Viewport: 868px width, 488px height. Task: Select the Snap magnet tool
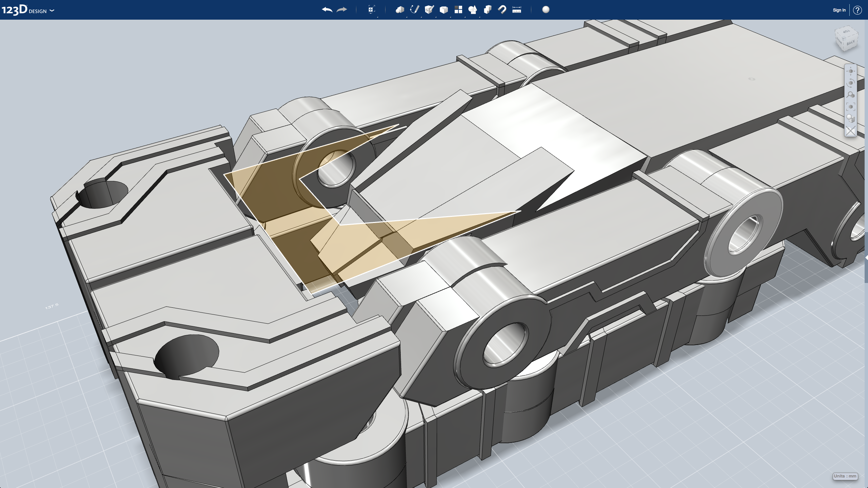503,9
